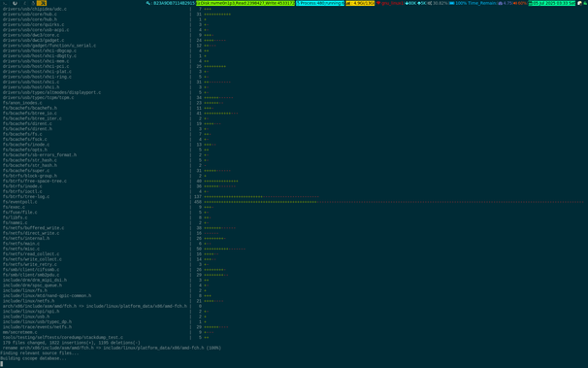The image size is (588, 368).
Task: Click the upload speed 5K indicator
Action: (x=422, y=3)
